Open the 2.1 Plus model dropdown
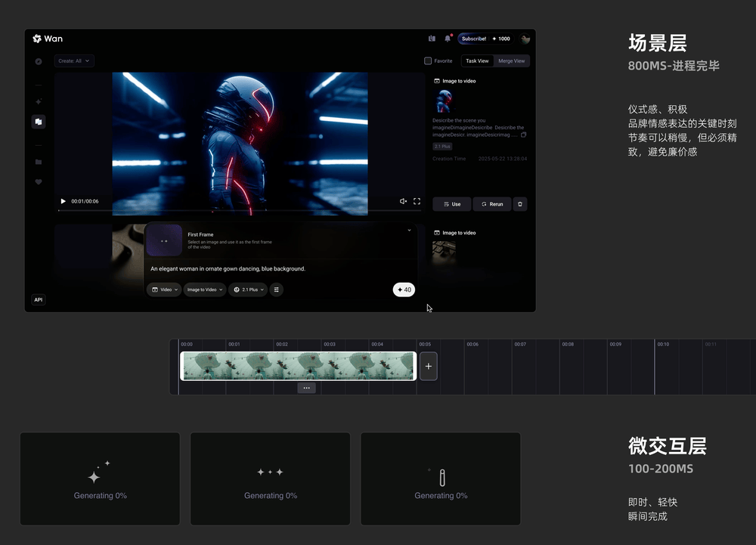The height and width of the screenshot is (545, 756). (x=249, y=290)
